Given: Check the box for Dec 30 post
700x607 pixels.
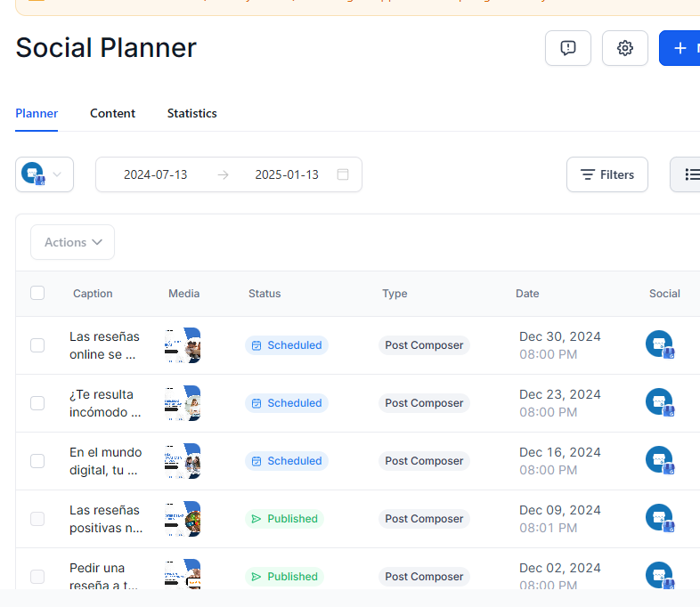Looking at the screenshot, I should [37, 345].
